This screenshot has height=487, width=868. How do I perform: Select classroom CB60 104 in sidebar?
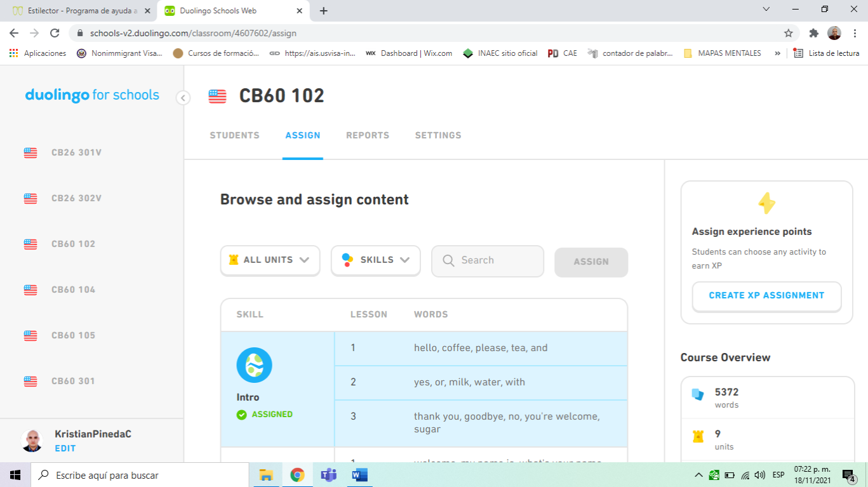73,290
